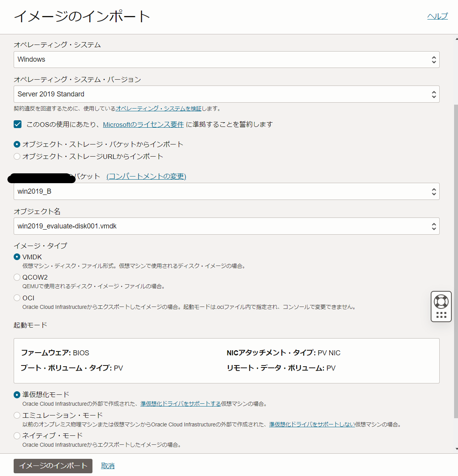Select the emulation mode (エミュレーション・モード)
Screen dimensions: 458x476
pos(17,415)
